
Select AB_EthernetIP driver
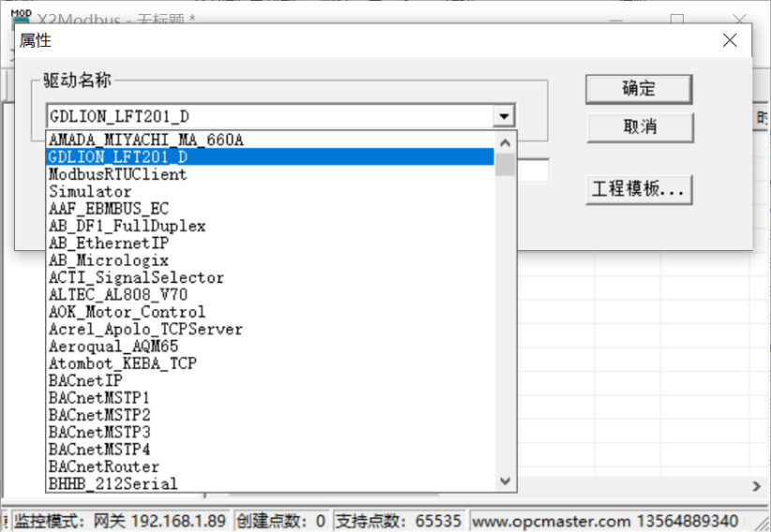[x=270, y=243]
